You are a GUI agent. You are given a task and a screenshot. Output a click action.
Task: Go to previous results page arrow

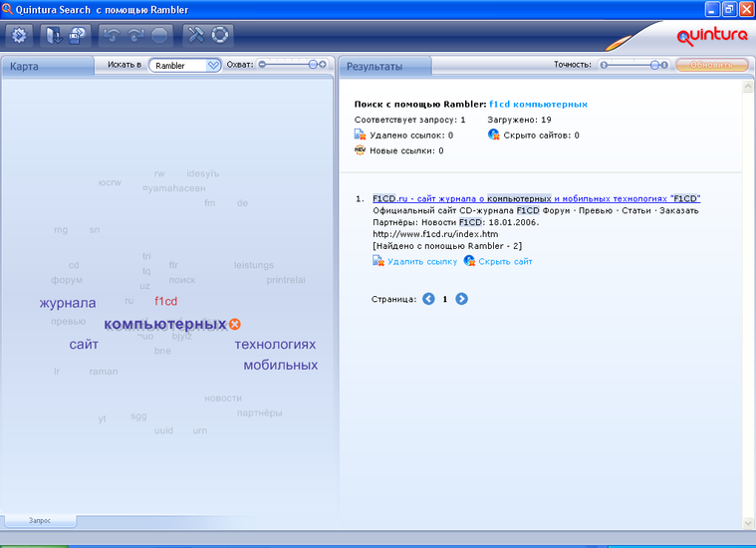428,299
